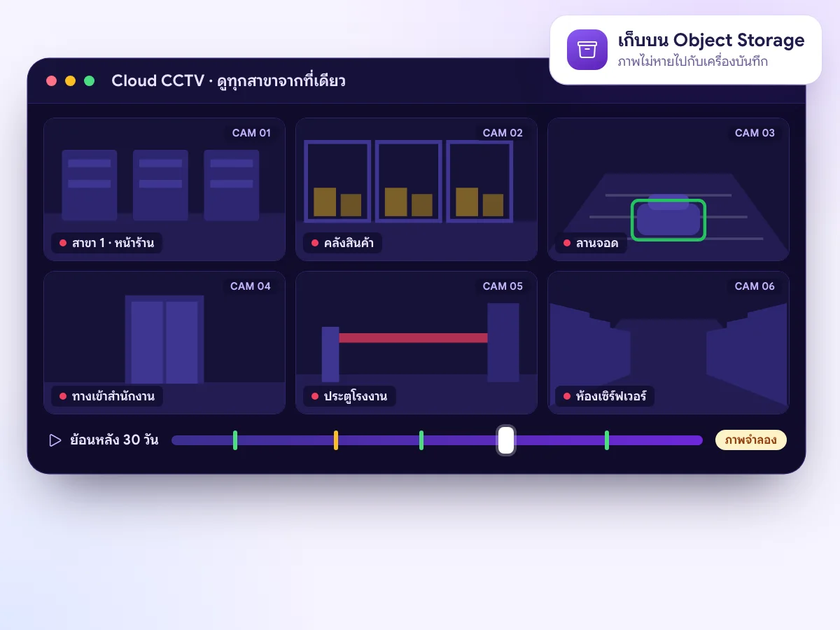The height and width of the screenshot is (630, 840).
Task: Click the CAM 03 badge
Action: coord(755,132)
